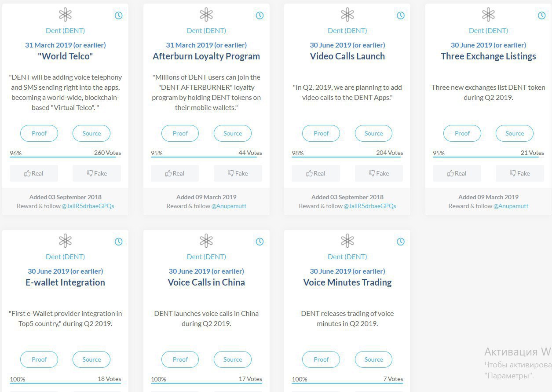Click the clock icon on E-wallet Integration card
The image size is (552, 392).
(x=119, y=242)
